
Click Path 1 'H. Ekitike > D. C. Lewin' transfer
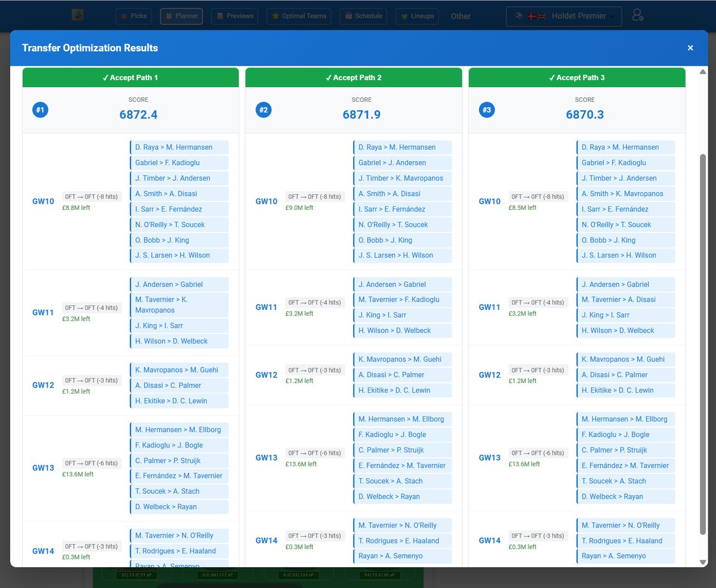(179, 401)
